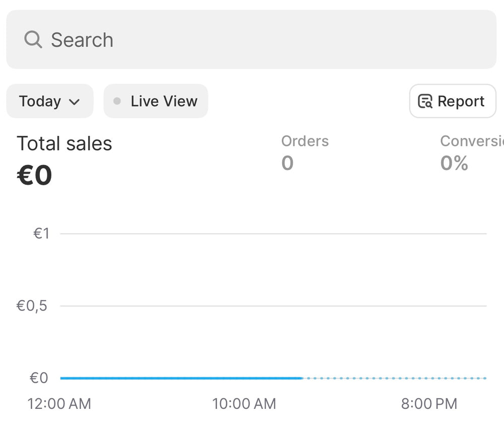Click the solid blue sales line
504x429 pixels.
tap(181, 378)
